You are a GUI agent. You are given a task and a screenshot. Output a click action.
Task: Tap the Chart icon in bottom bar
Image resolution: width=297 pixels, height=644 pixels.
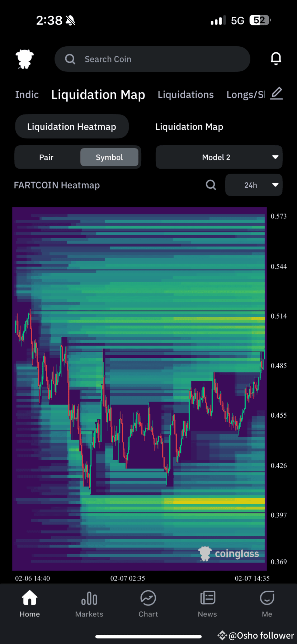[148, 598]
